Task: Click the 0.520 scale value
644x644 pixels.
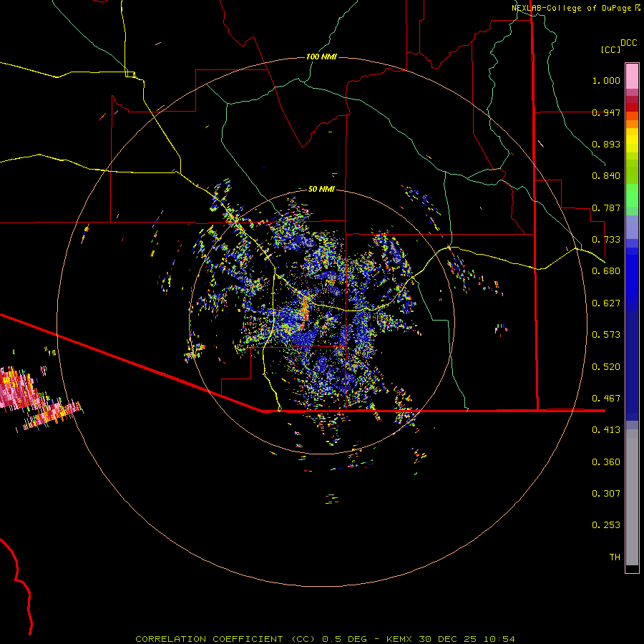Action: click(606, 367)
